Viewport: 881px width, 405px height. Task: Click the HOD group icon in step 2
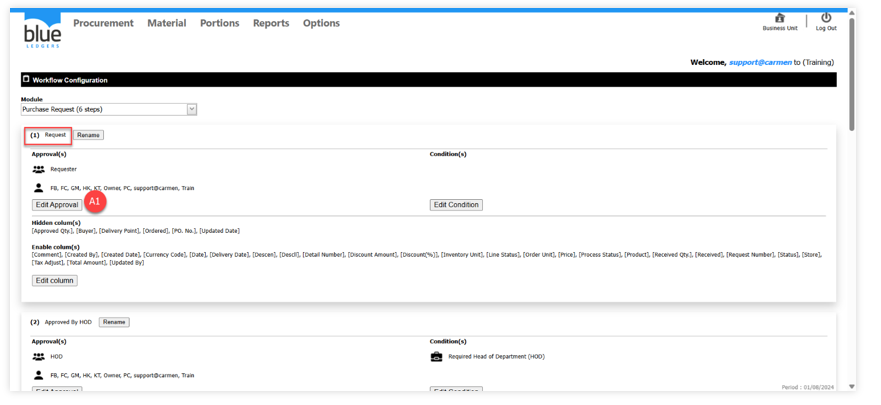[x=39, y=357]
